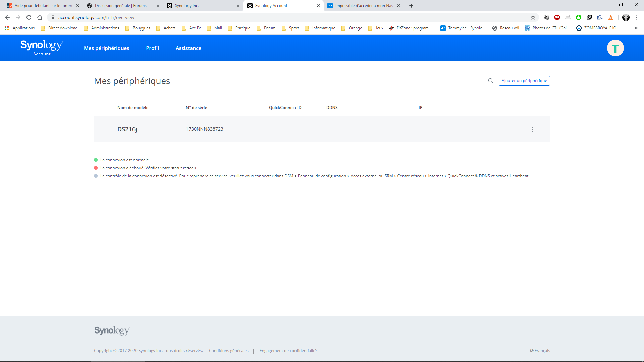This screenshot has width=644, height=362.
Task: Click Ajouter un périphérique button
Action: tap(524, 81)
